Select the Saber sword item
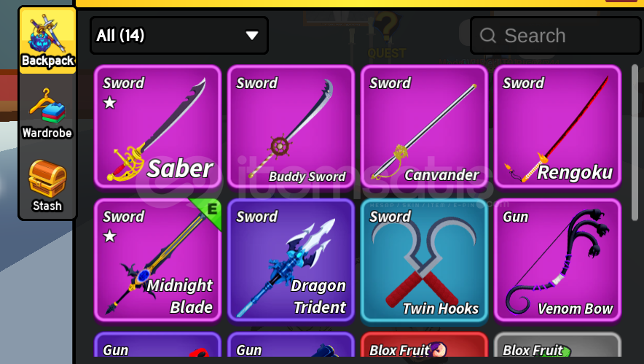644x364 pixels. [157, 127]
